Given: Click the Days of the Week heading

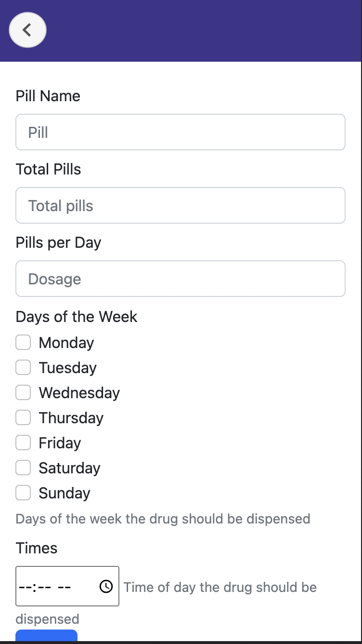Looking at the screenshot, I should (x=77, y=317).
